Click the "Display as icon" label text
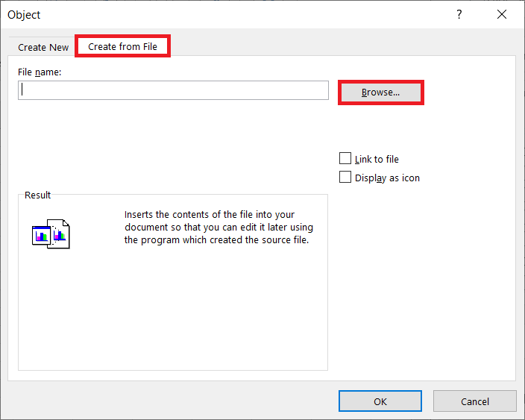Viewport: 525px width, 420px height. coord(387,178)
